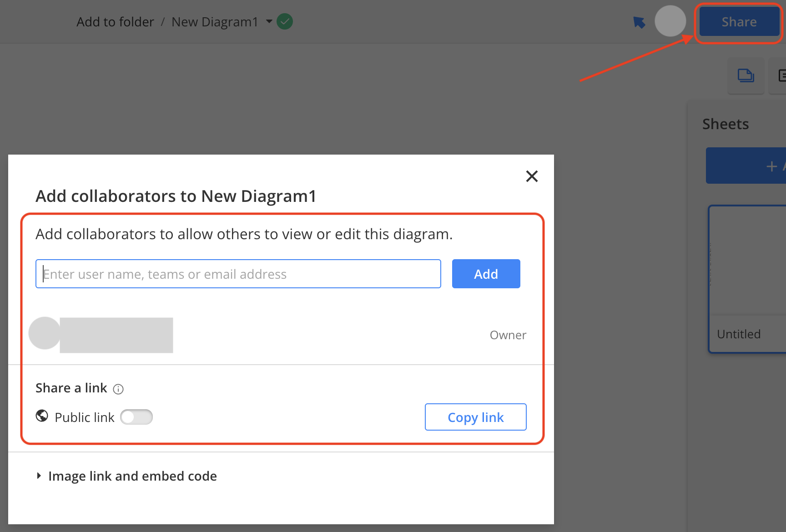Click the globe icon next to Public link
The image size is (786, 532).
click(x=41, y=416)
